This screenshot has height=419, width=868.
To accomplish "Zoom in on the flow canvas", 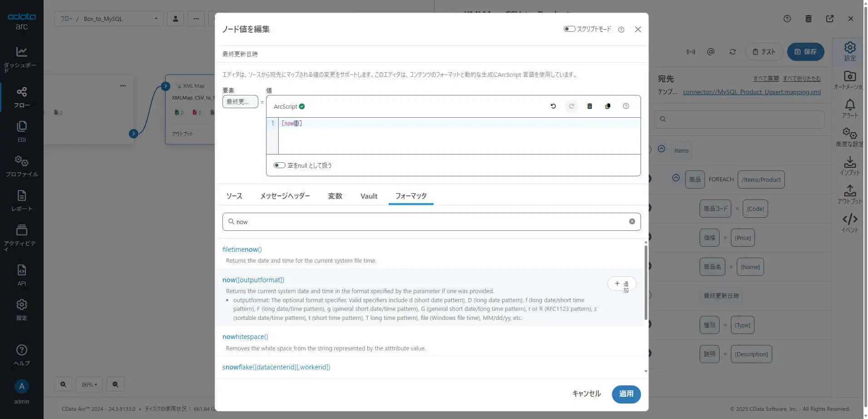I will click(64, 384).
